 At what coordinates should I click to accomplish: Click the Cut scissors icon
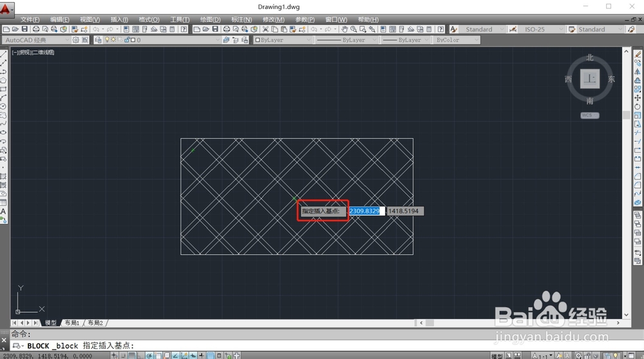click(265, 29)
